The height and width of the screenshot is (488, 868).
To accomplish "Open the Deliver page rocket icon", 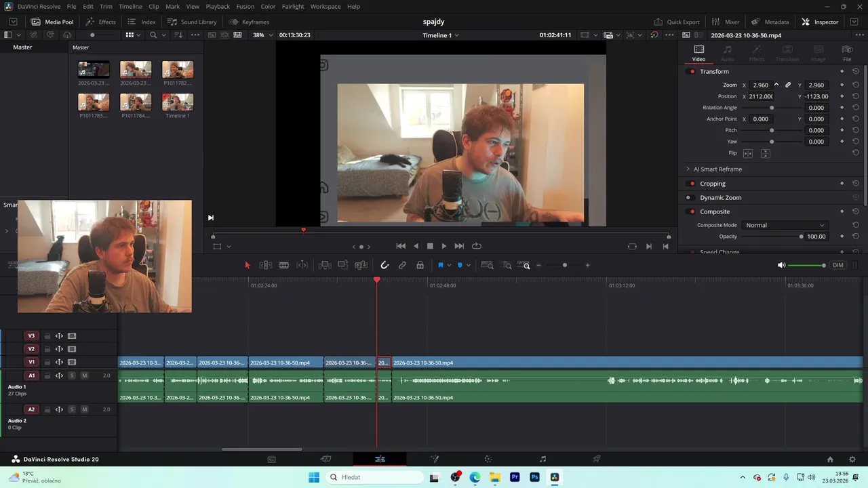I will tap(597, 459).
